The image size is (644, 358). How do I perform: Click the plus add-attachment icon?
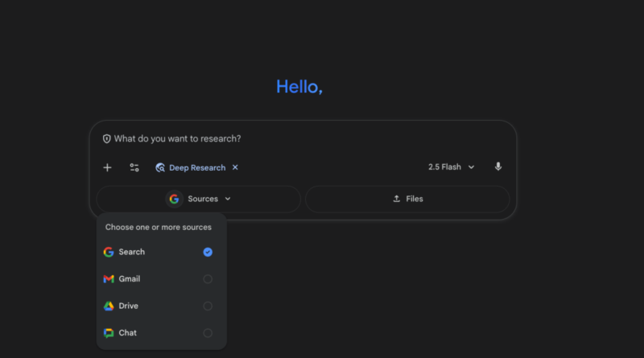pyautogui.click(x=107, y=167)
